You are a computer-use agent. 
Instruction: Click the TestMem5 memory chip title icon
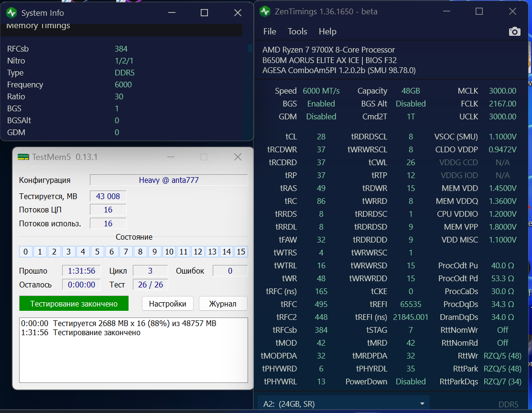23,157
